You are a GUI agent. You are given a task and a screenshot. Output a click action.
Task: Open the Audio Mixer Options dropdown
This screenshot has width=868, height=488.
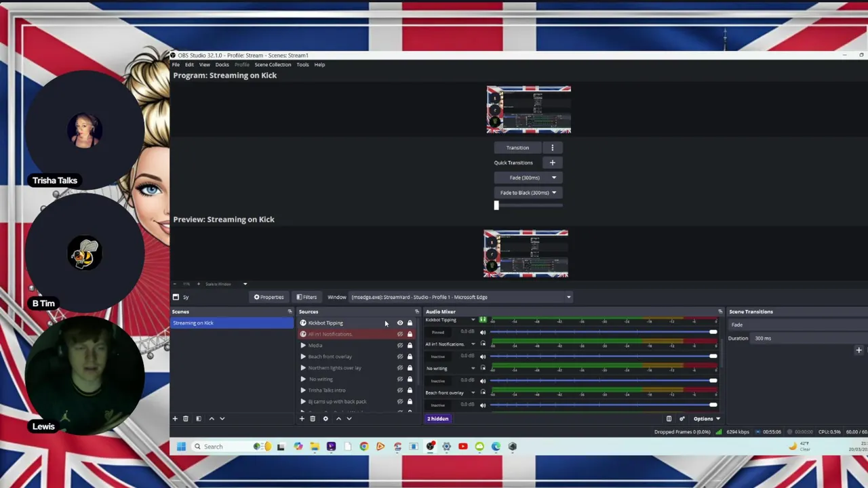[706, 419]
